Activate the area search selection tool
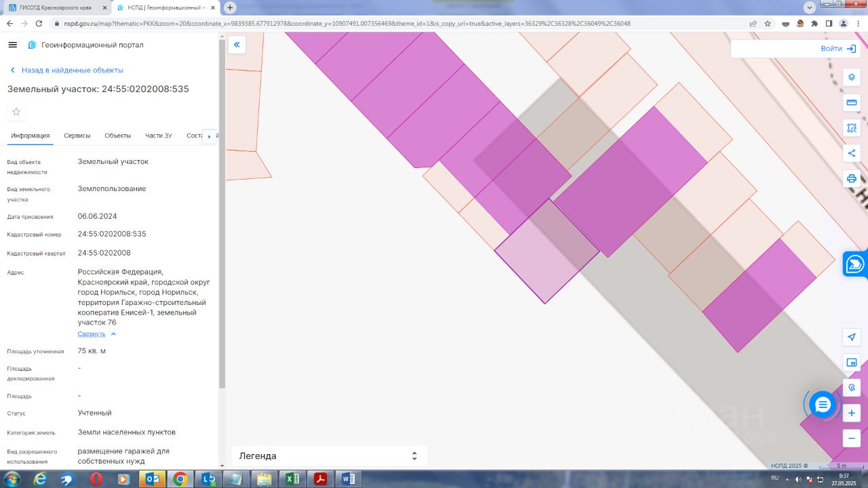Screen dimensions: 868x488 852,127
